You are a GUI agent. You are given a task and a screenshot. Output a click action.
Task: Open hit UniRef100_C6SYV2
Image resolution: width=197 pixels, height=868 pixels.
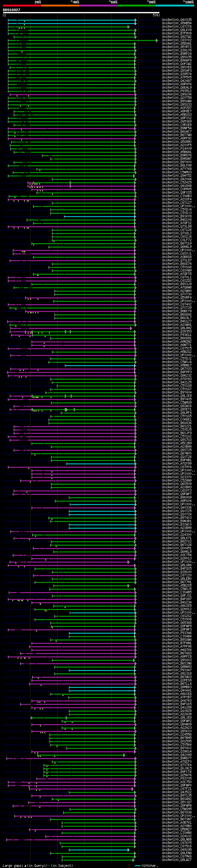pyautogui.click(x=177, y=40)
